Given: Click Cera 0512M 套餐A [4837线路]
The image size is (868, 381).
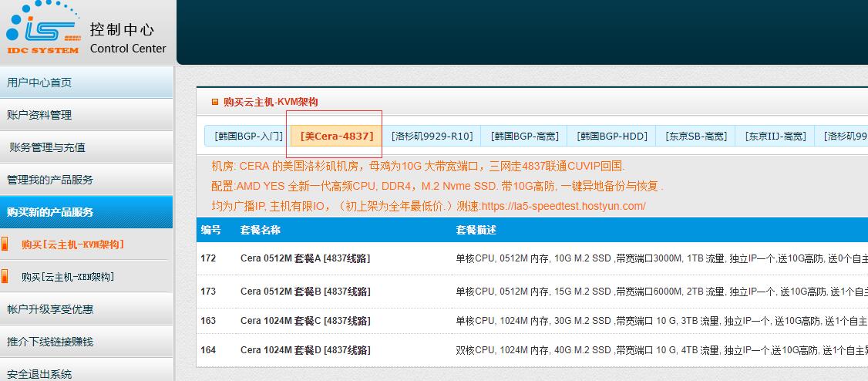Looking at the screenshot, I should 305,258.
